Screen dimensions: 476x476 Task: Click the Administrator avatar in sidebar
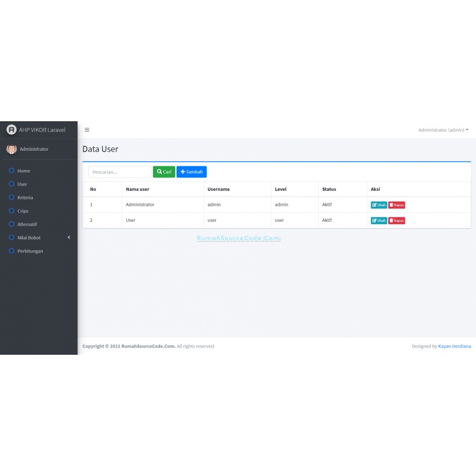pos(12,149)
